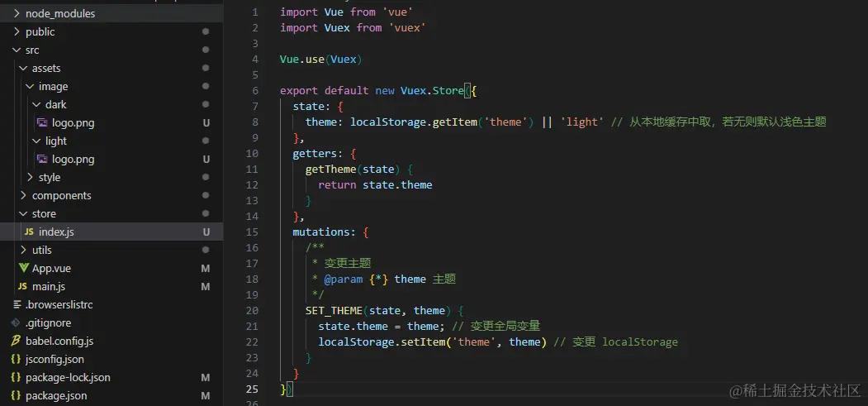Collapse the light folder chevron
This screenshot has width=868, height=406.
click(36, 141)
